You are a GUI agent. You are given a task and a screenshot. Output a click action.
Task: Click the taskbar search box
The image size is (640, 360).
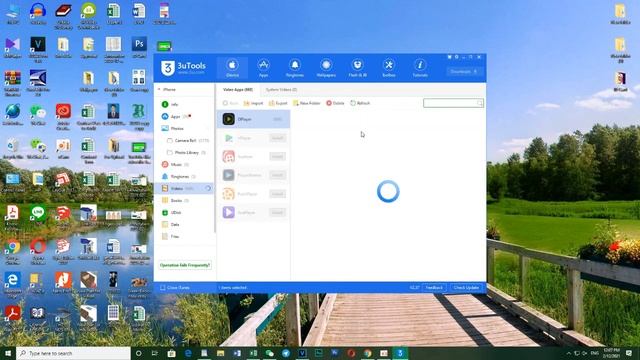73,353
